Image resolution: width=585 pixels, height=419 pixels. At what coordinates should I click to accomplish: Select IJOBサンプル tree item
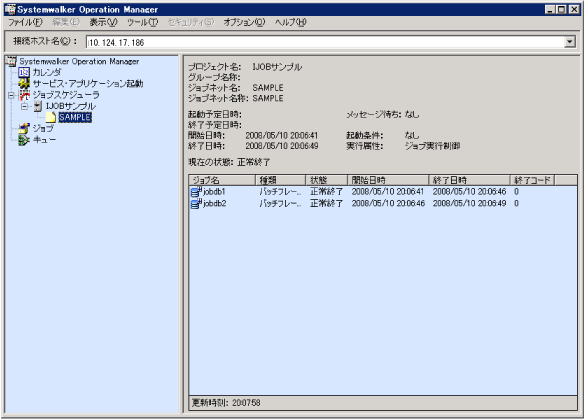point(71,106)
